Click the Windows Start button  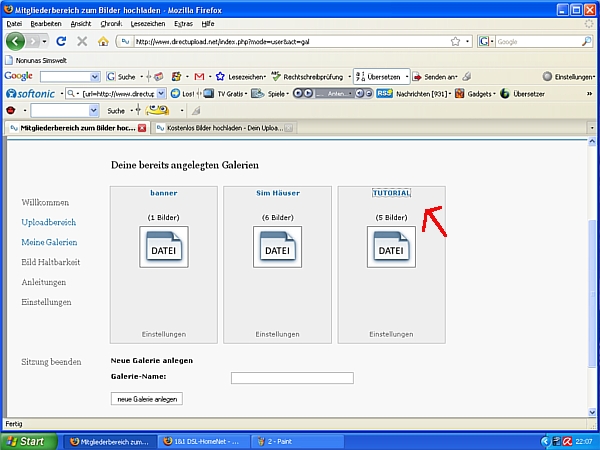click(26, 440)
